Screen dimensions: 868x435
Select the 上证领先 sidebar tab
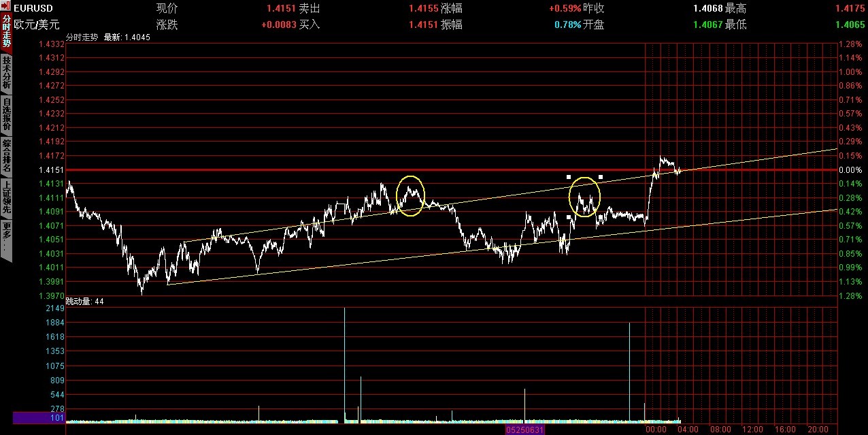pyautogui.click(x=6, y=197)
